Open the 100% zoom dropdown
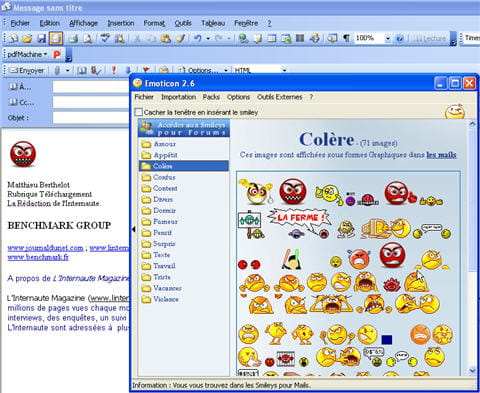 tap(387, 38)
